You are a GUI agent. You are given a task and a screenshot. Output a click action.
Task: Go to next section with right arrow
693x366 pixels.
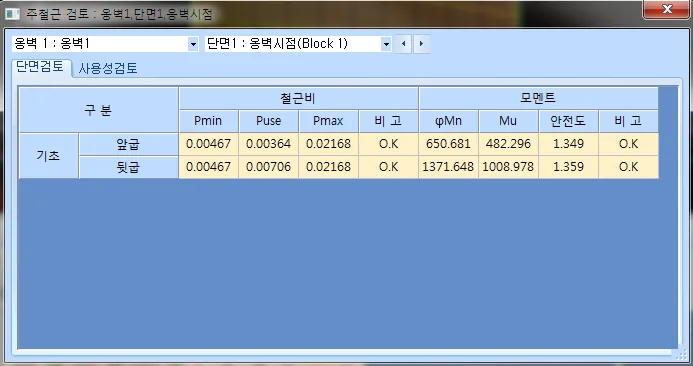click(421, 44)
